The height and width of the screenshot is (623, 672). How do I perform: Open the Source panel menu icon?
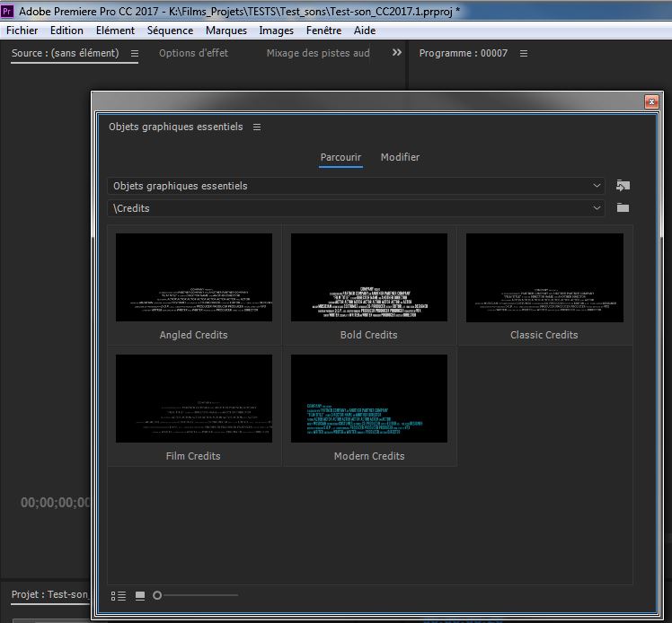(135, 54)
